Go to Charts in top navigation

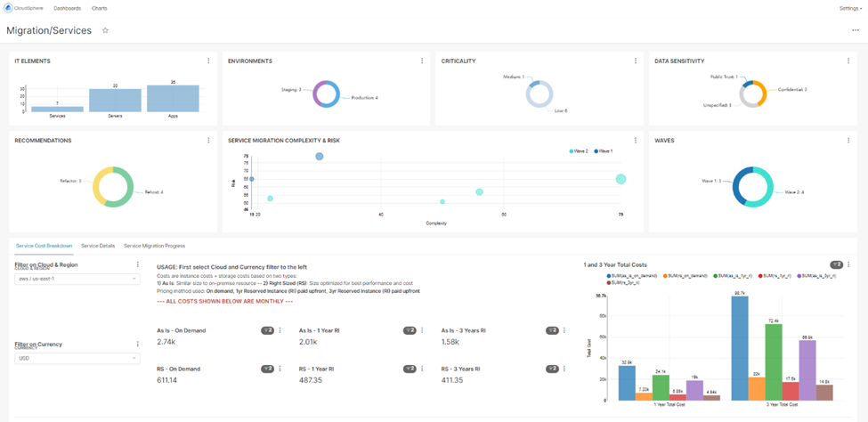[100, 8]
